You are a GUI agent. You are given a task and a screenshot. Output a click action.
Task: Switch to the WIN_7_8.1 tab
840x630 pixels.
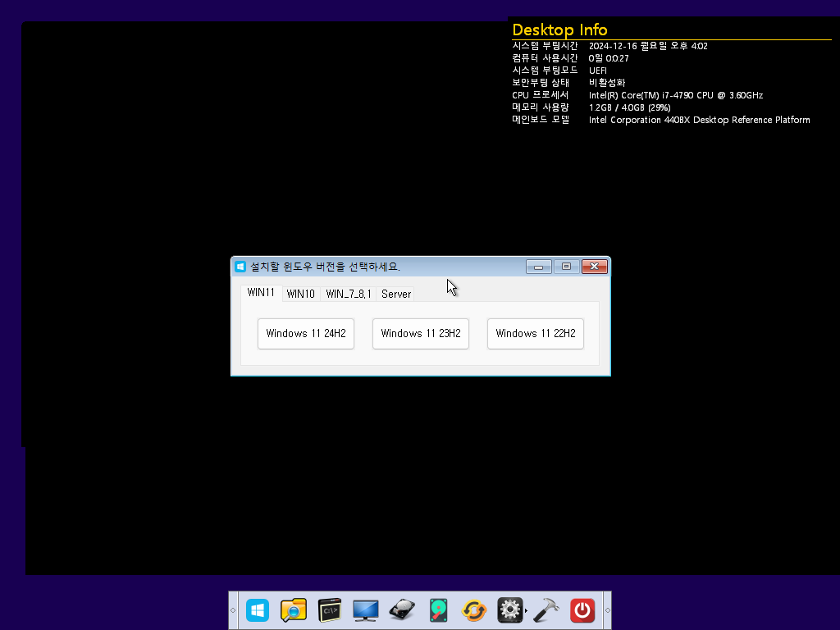pyautogui.click(x=348, y=294)
